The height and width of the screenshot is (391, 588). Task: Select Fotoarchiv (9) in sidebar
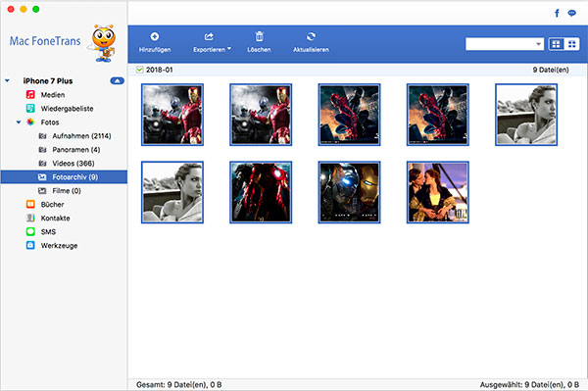64,177
